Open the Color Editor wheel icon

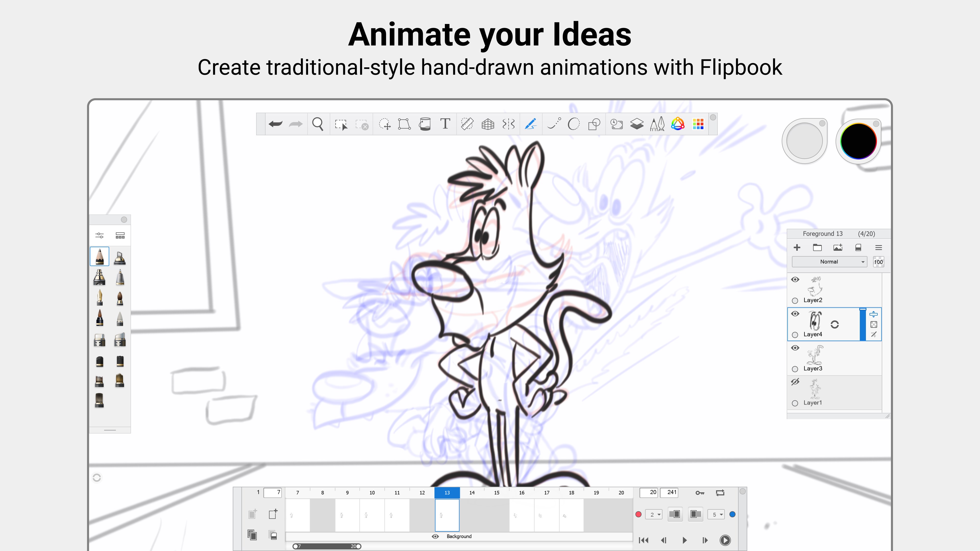[x=678, y=123]
